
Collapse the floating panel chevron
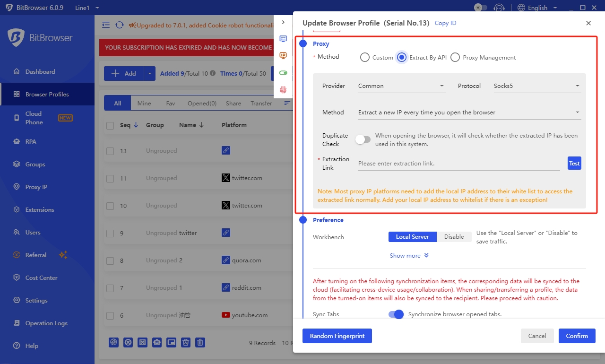(x=283, y=22)
